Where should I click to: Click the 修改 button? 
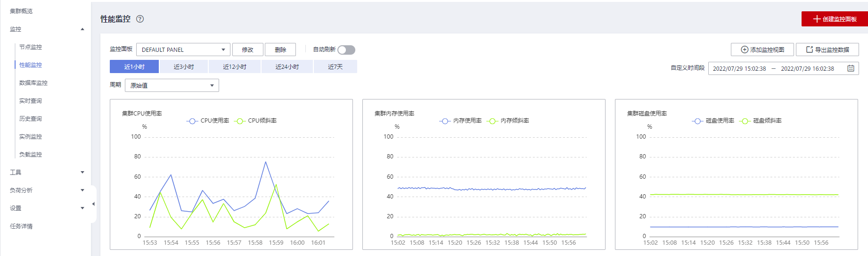(x=247, y=50)
